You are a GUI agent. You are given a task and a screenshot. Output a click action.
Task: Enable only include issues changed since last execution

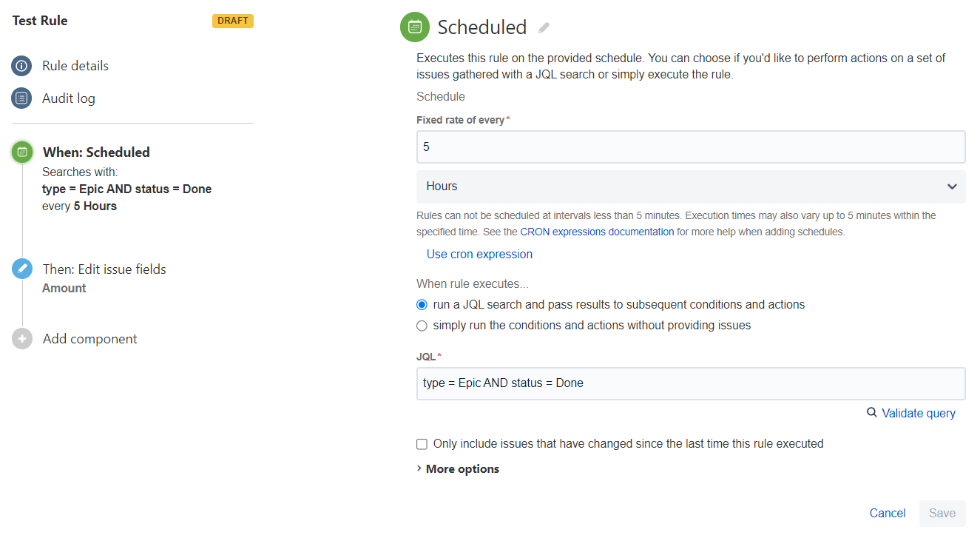(421, 444)
